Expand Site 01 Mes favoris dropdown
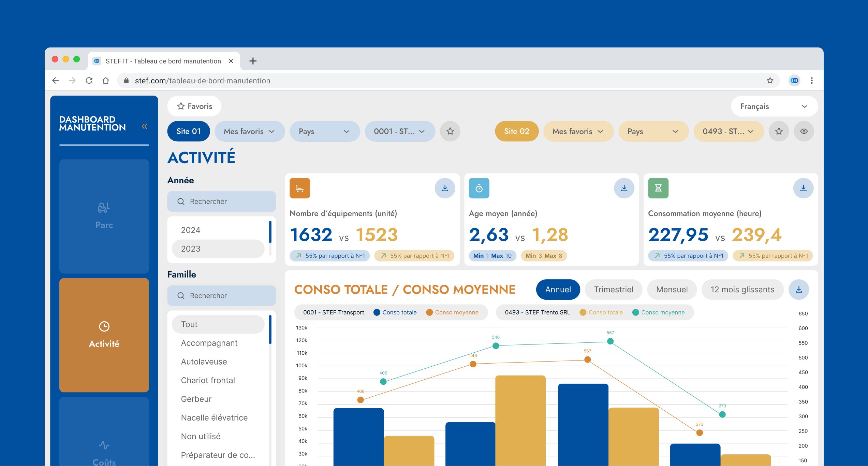The width and height of the screenshot is (868, 466). [249, 131]
